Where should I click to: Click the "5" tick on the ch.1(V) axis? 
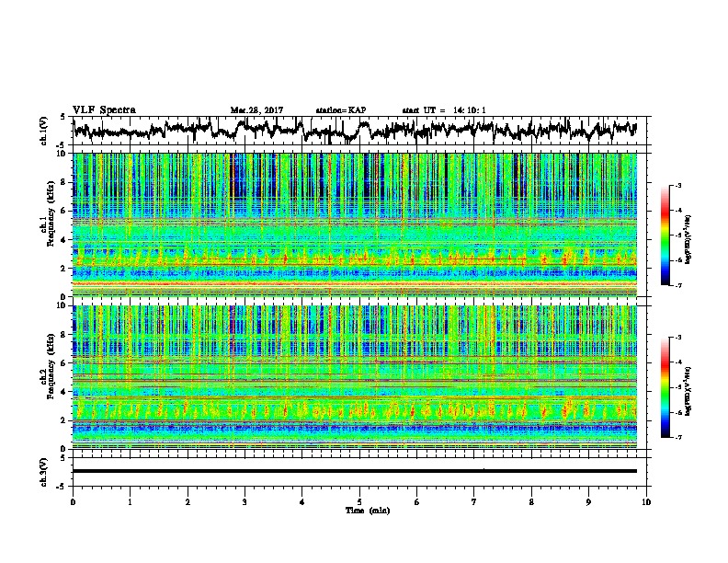tap(63, 117)
